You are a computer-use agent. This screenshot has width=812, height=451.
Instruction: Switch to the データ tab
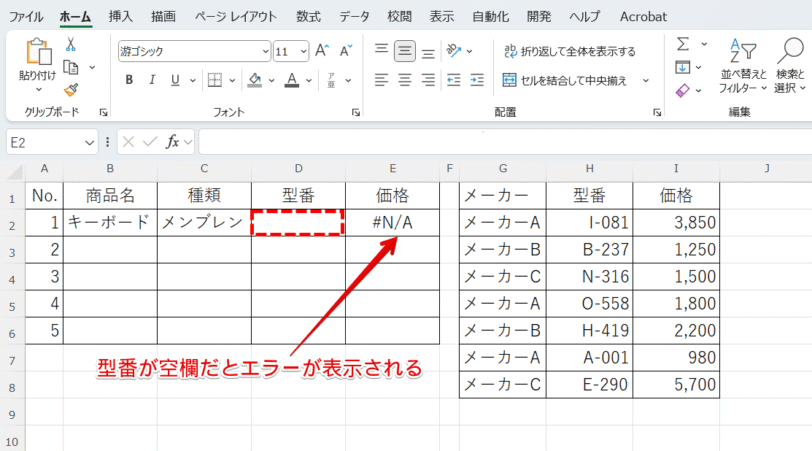coord(354,17)
